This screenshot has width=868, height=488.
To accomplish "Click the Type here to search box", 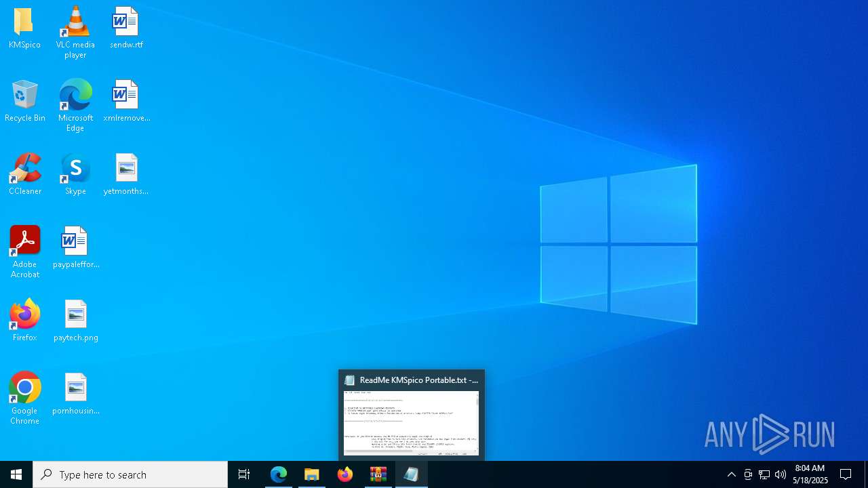I will click(x=130, y=474).
